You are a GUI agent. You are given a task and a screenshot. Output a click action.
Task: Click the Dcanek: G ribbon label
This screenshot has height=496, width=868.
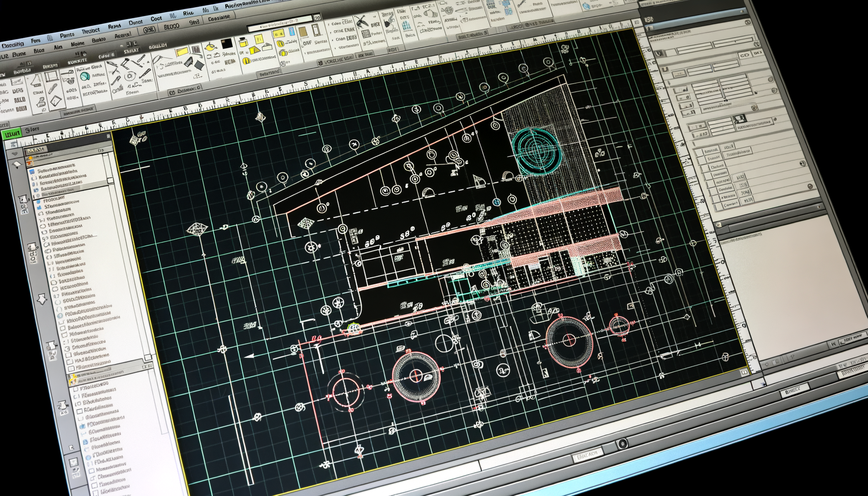click(185, 90)
